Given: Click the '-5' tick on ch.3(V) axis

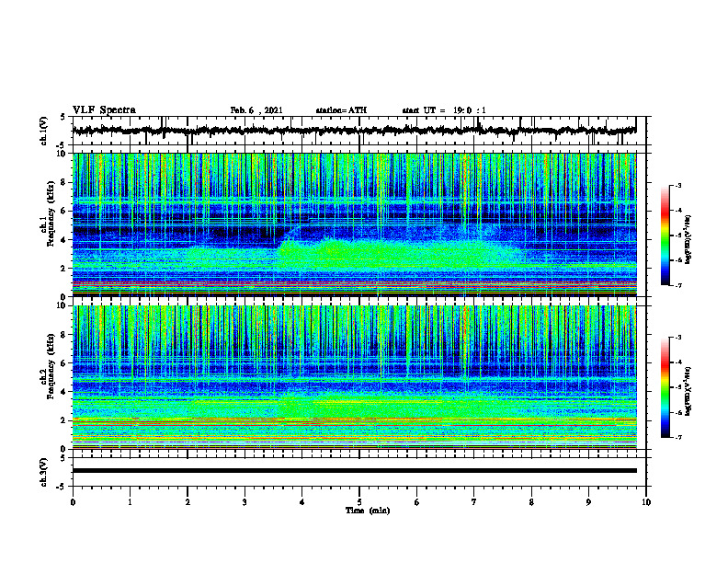Looking at the screenshot, I should pos(63,487).
